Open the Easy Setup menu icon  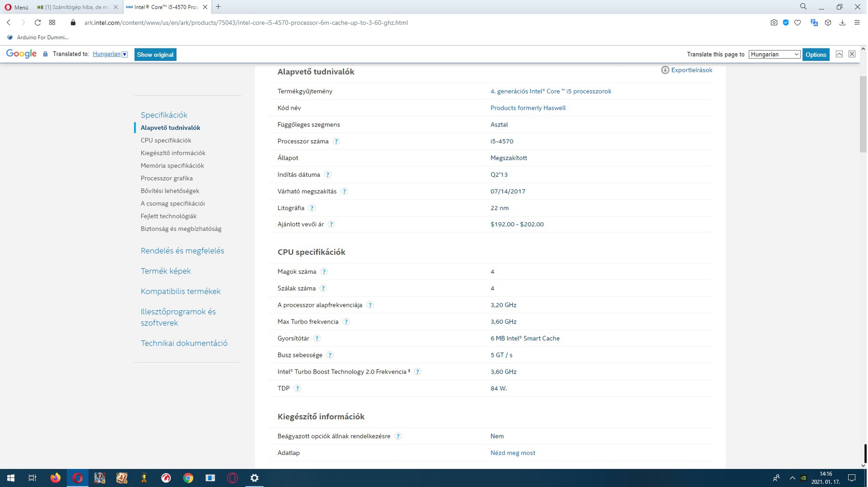coord(857,23)
